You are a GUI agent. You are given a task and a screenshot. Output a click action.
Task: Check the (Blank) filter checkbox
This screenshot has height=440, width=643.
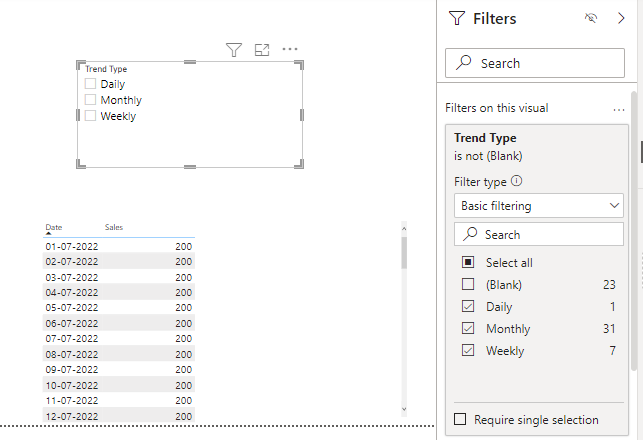pos(468,284)
